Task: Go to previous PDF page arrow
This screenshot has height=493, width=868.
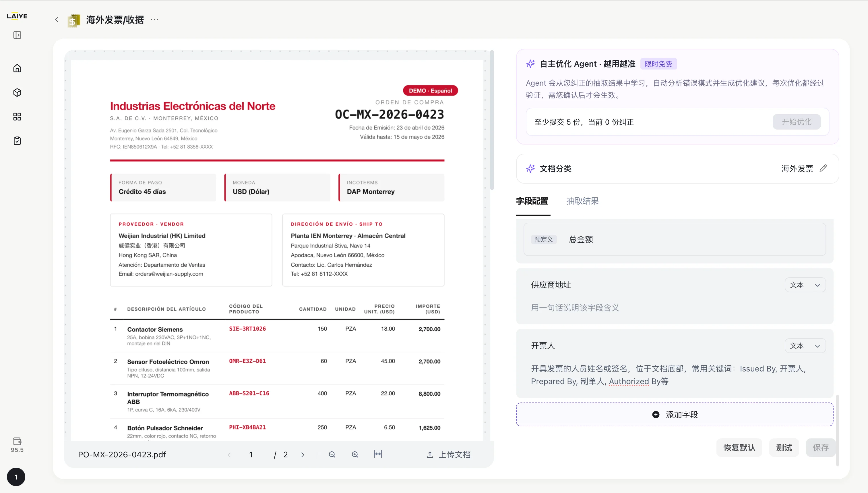Action: click(229, 455)
